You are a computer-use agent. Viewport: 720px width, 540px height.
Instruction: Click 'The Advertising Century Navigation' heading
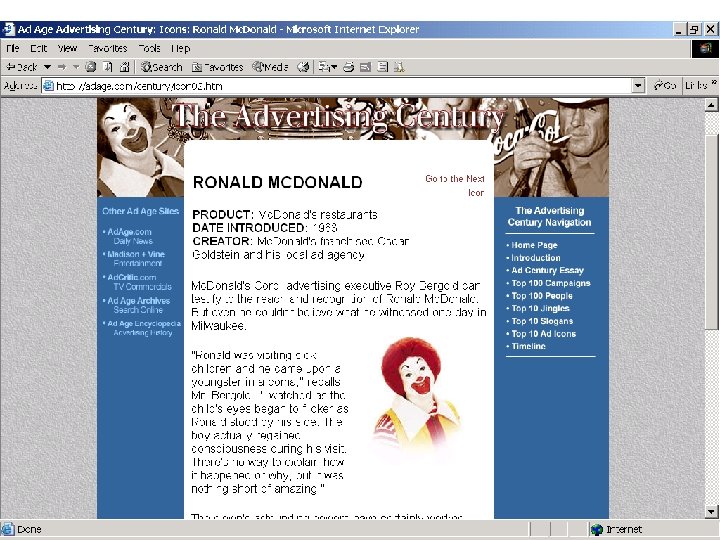pyautogui.click(x=549, y=216)
